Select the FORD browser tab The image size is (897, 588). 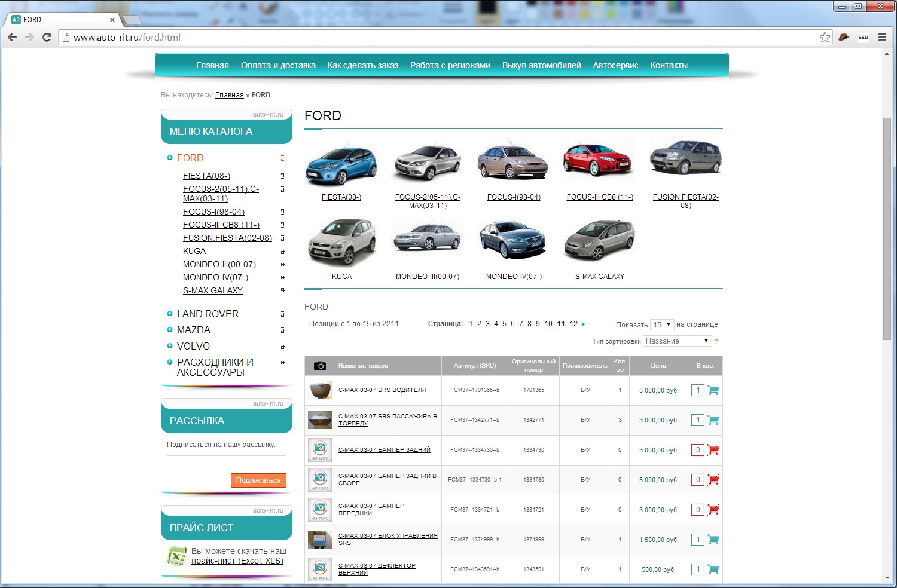(x=63, y=20)
